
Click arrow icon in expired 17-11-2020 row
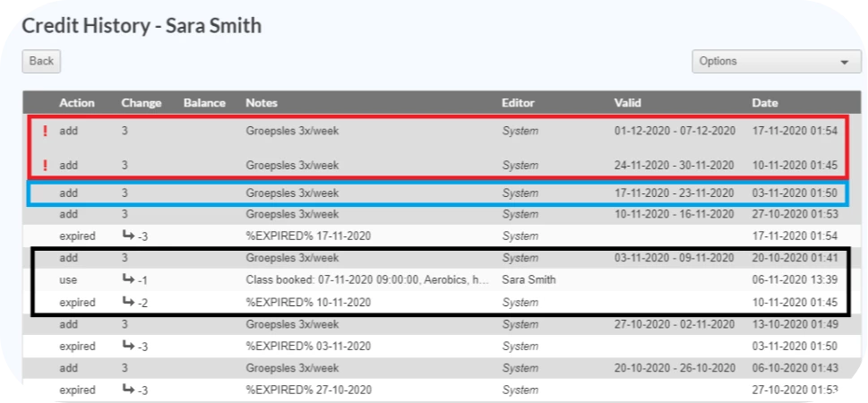click(128, 236)
